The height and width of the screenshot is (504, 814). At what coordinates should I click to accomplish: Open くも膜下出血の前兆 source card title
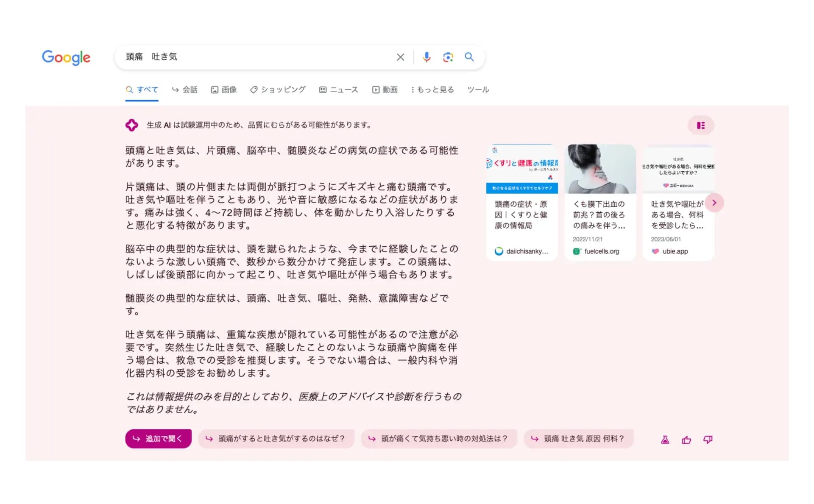(x=599, y=215)
